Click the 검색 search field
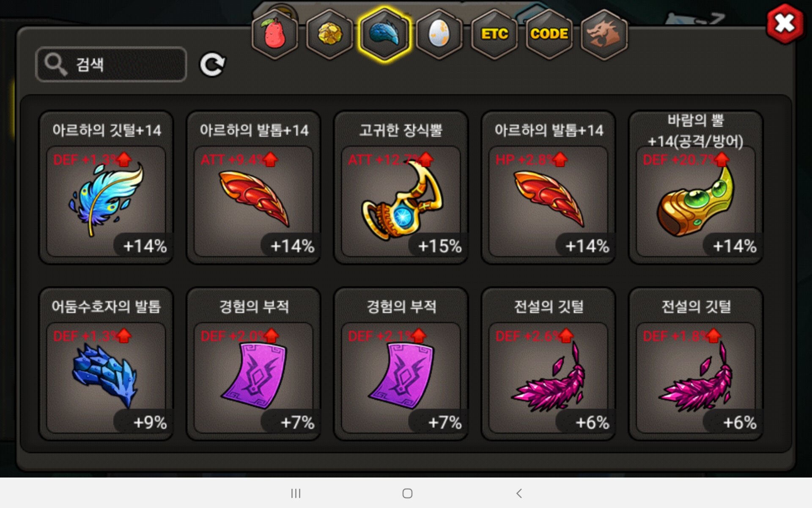The width and height of the screenshot is (812, 508). 111,64
